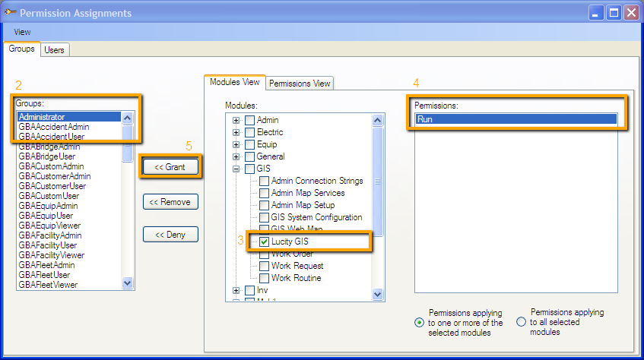Open the Modules View tab
The image size is (644, 360).
tap(234, 82)
